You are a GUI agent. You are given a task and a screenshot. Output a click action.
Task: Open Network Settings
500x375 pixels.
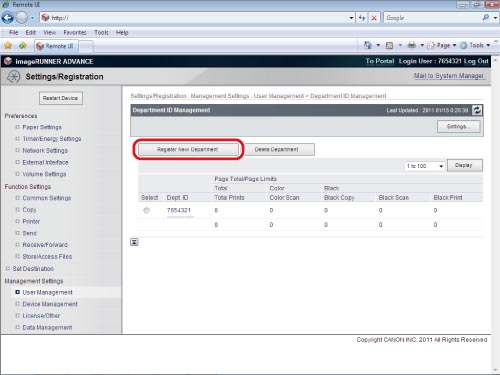click(x=45, y=150)
